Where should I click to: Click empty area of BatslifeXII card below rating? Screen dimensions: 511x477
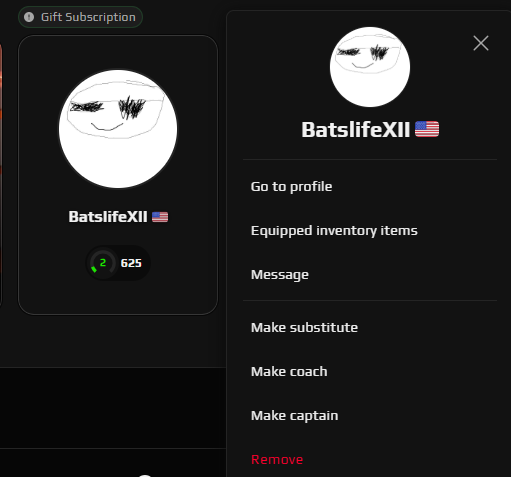tap(118, 297)
